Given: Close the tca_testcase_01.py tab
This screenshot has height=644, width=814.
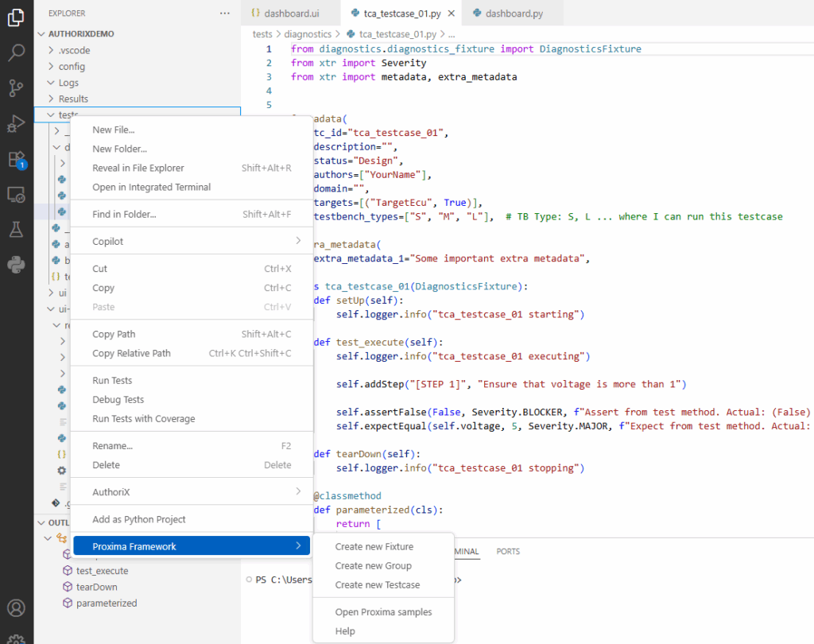Looking at the screenshot, I should 452,14.
